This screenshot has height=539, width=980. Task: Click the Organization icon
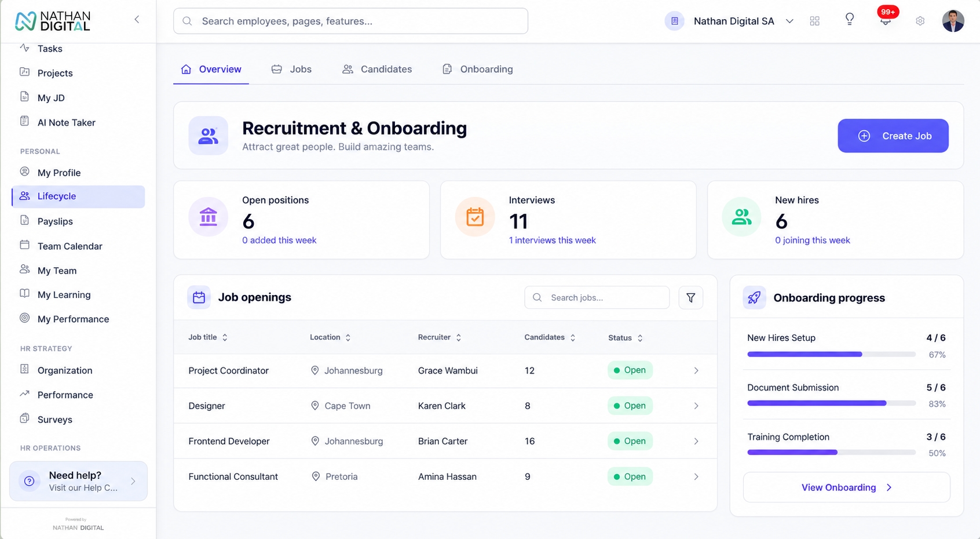(24, 369)
